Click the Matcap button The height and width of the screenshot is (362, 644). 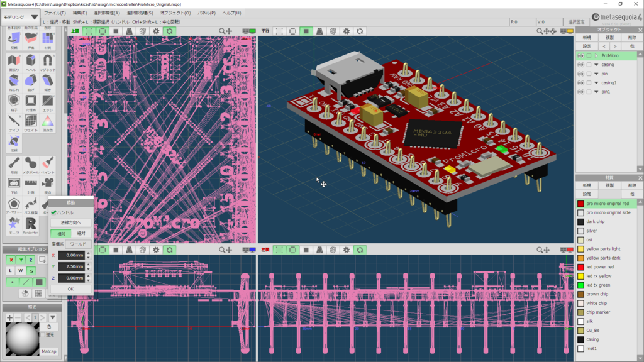[x=49, y=351]
